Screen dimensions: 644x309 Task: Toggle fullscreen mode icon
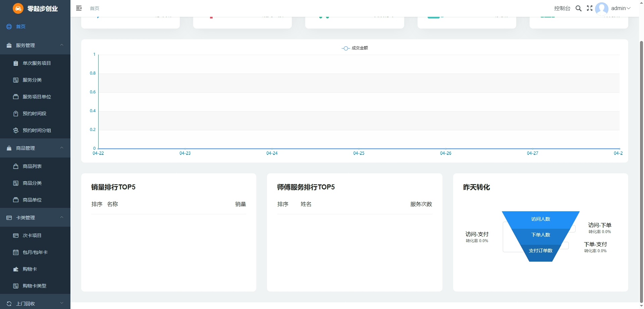(590, 8)
